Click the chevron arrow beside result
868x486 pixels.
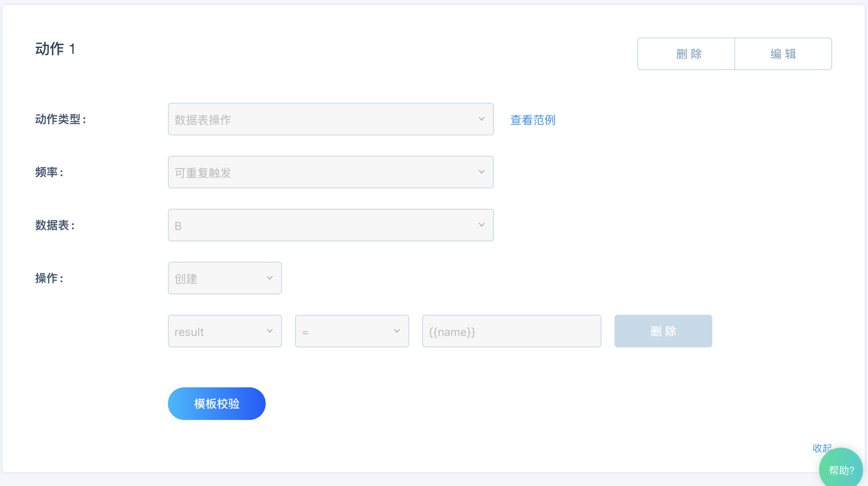coord(269,331)
